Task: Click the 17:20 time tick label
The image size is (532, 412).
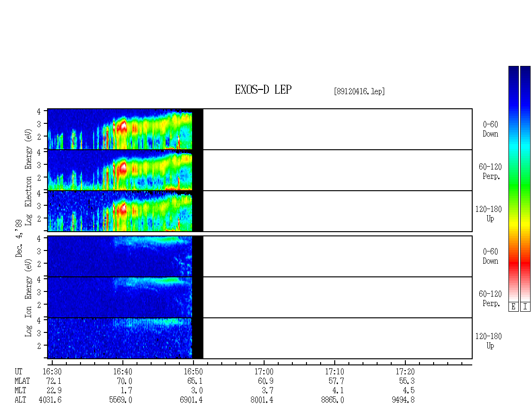Action: tap(405, 372)
